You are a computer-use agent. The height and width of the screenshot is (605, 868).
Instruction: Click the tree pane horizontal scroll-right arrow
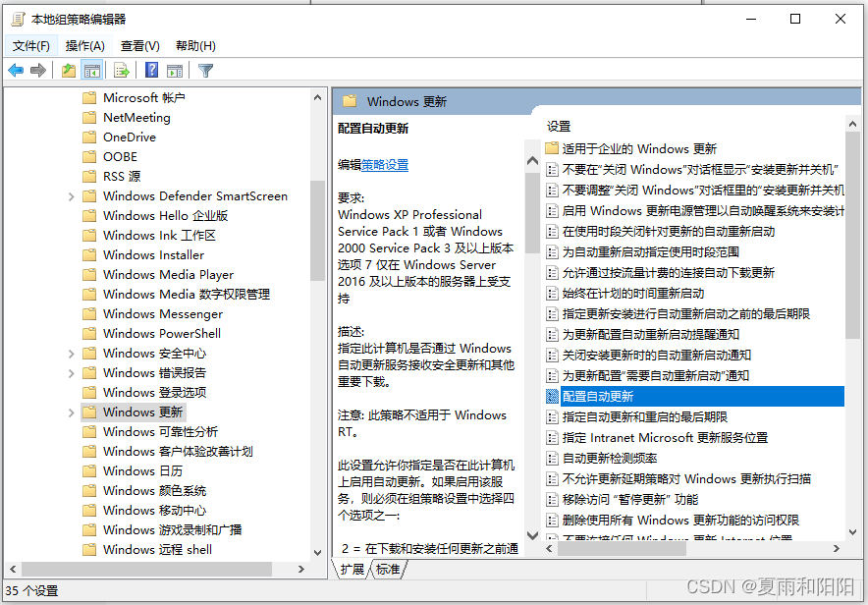[x=301, y=569]
